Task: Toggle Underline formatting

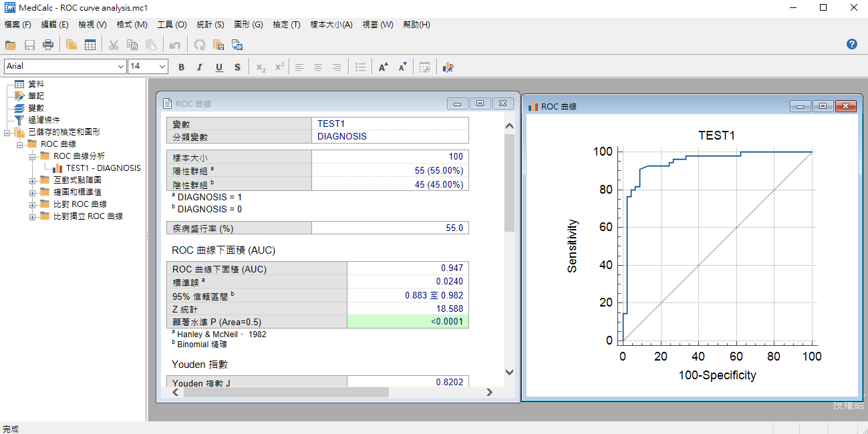Action: [x=219, y=67]
